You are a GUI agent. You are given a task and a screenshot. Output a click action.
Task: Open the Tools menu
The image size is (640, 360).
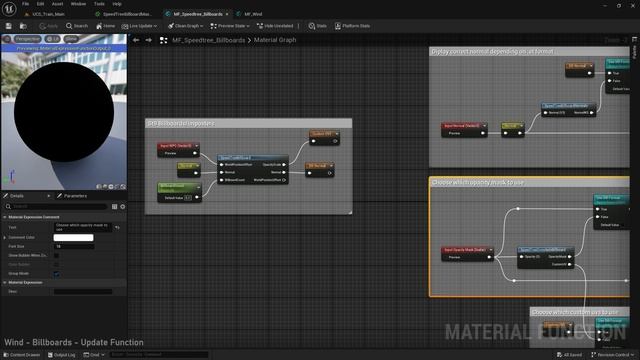click(x=99, y=4)
